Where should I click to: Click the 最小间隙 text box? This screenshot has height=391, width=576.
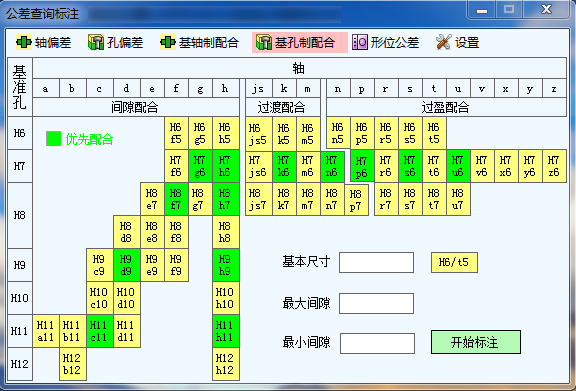tap(377, 343)
